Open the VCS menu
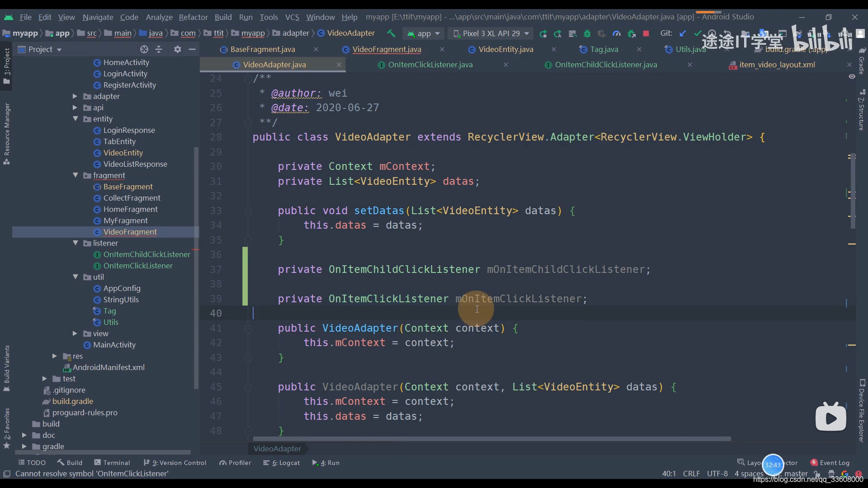 pyautogui.click(x=292, y=17)
